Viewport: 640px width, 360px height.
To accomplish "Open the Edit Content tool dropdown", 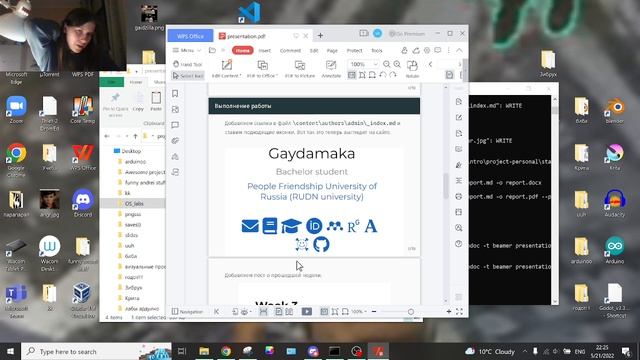I will pyautogui.click(x=227, y=69).
